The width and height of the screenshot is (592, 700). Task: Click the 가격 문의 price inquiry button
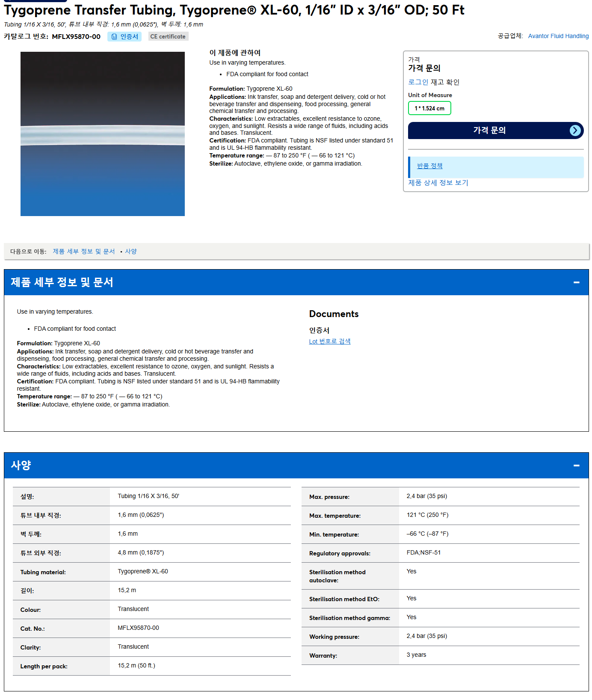pyautogui.click(x=496, y=131)
